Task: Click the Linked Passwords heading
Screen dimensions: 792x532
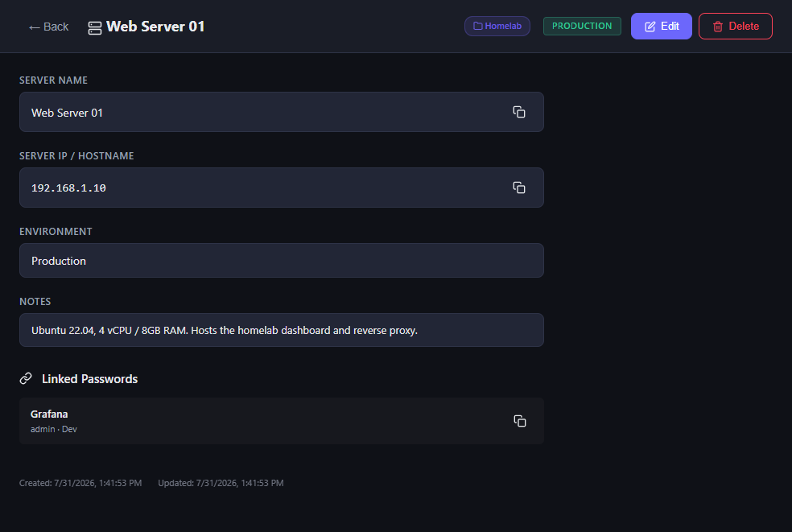Action: point(89,379)
